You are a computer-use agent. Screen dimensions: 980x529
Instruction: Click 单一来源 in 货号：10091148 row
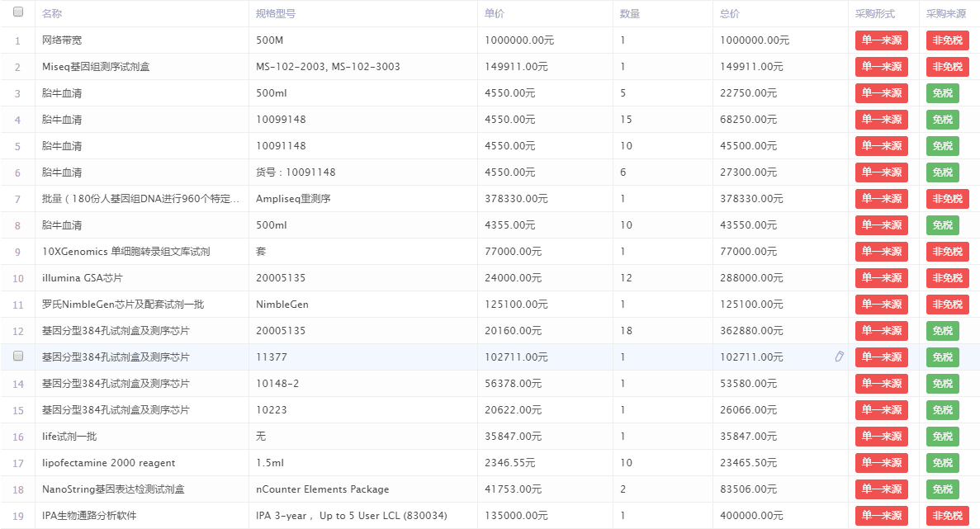tap(881, 172)
